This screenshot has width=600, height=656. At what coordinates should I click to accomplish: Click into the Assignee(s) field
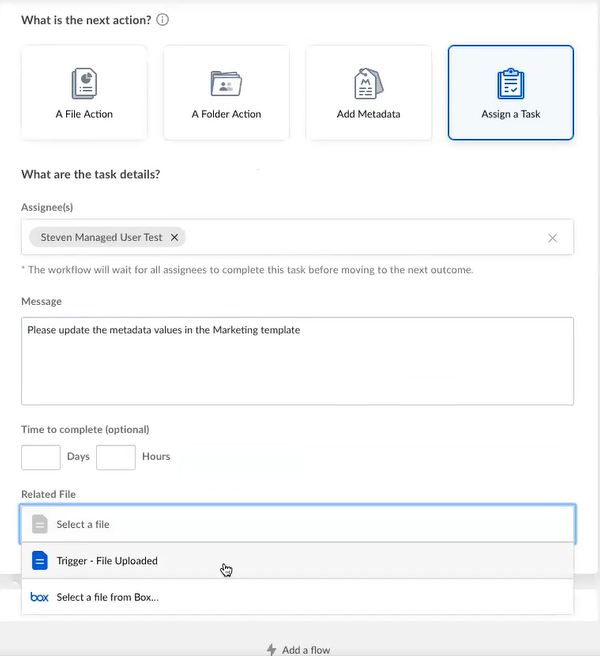pyautogui.click(x=297, y=237)
